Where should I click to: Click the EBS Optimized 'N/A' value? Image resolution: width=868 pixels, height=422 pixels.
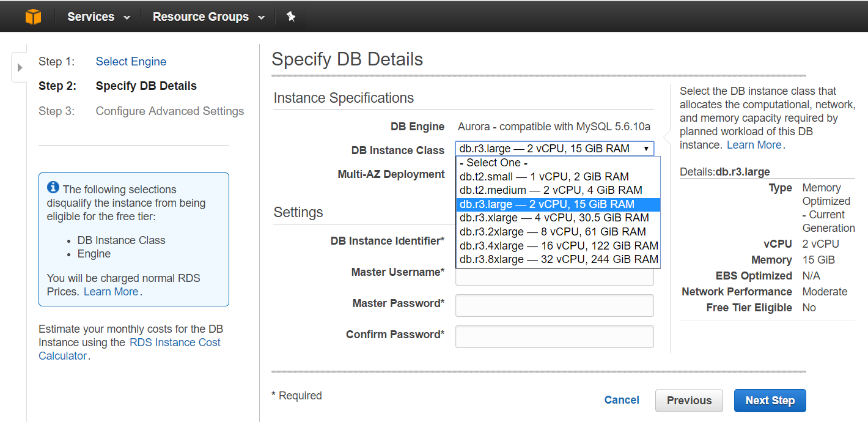[x=812, y=276]
